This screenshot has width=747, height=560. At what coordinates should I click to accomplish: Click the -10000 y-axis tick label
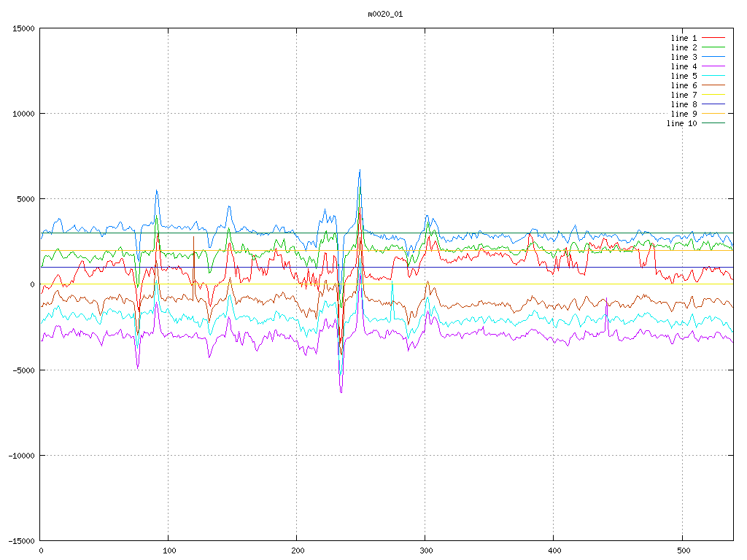(x=20, y=455)
